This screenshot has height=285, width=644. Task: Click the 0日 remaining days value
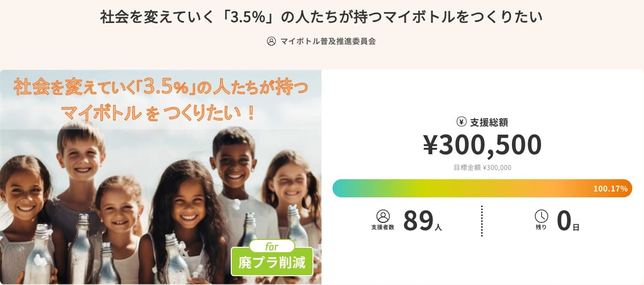coord(568,221)
